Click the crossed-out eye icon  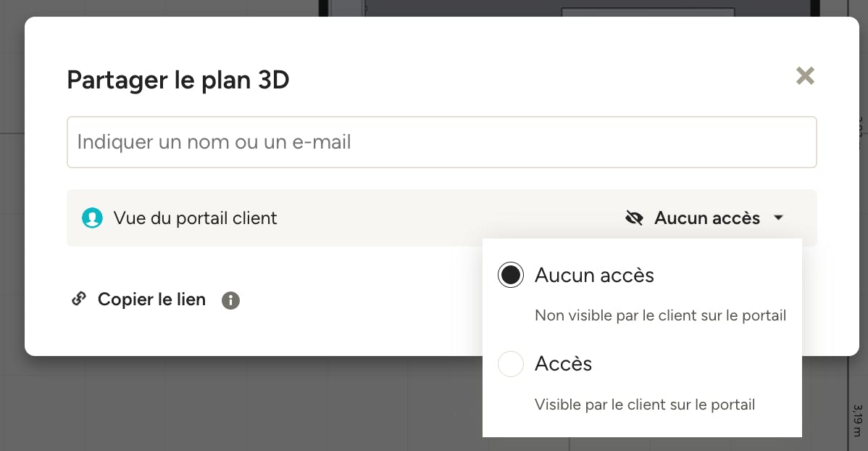click(634, 218)
